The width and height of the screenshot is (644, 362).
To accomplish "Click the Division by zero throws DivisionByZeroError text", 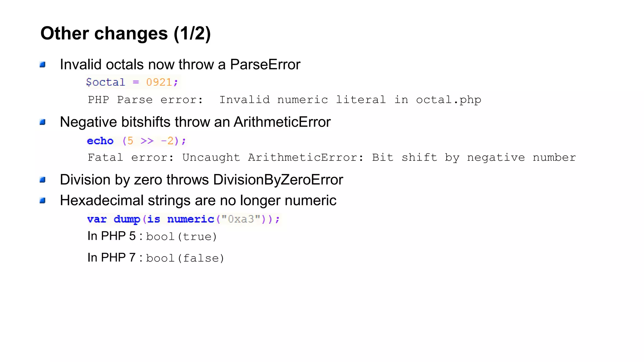I will click(x=201, y=180).
